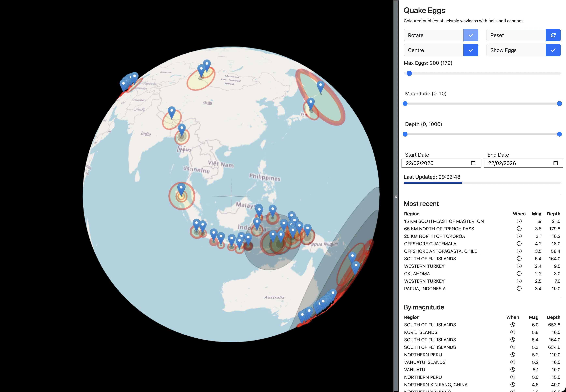Screen dimensions: 566x392
Task: Open the End Date calendar picker
Action: tap(556, 163)
